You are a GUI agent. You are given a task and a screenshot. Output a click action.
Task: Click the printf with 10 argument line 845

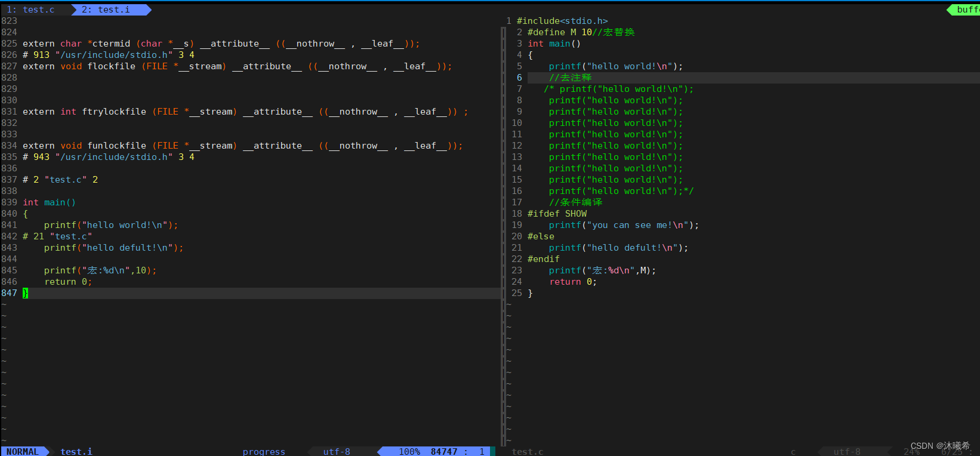pyautogui.click(x=100, y=270)
